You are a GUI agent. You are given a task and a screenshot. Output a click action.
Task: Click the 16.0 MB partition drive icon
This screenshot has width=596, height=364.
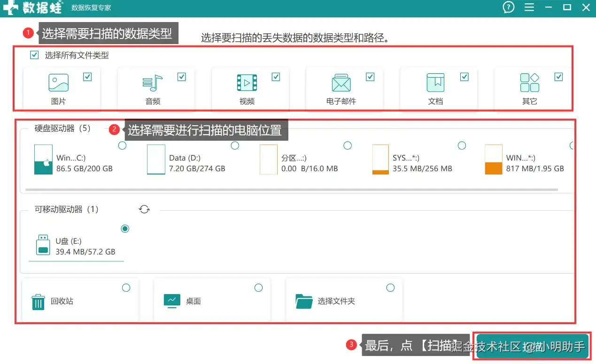click(269, 159)
